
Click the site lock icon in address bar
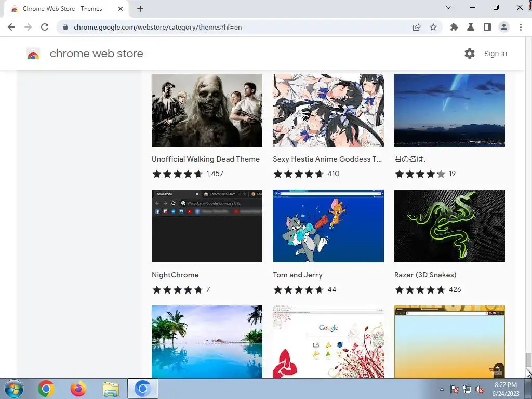pos(65,27)
